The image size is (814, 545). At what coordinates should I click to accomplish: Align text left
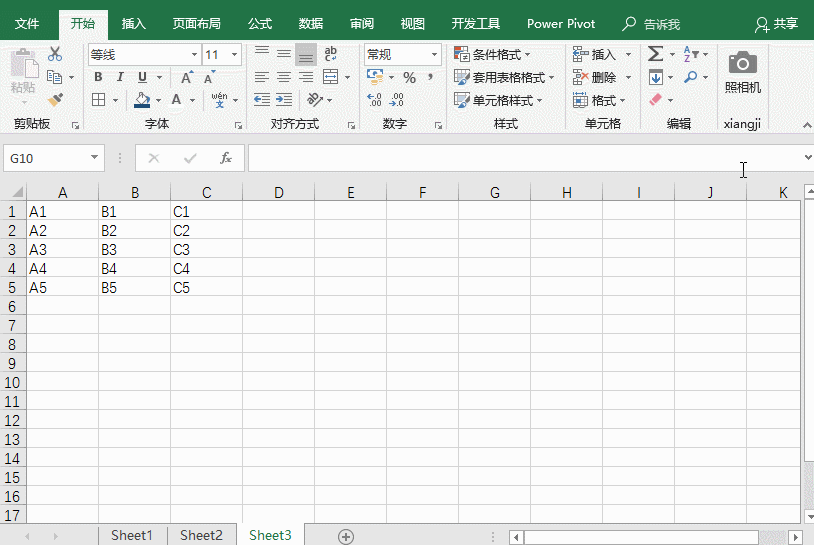point(262,77)
